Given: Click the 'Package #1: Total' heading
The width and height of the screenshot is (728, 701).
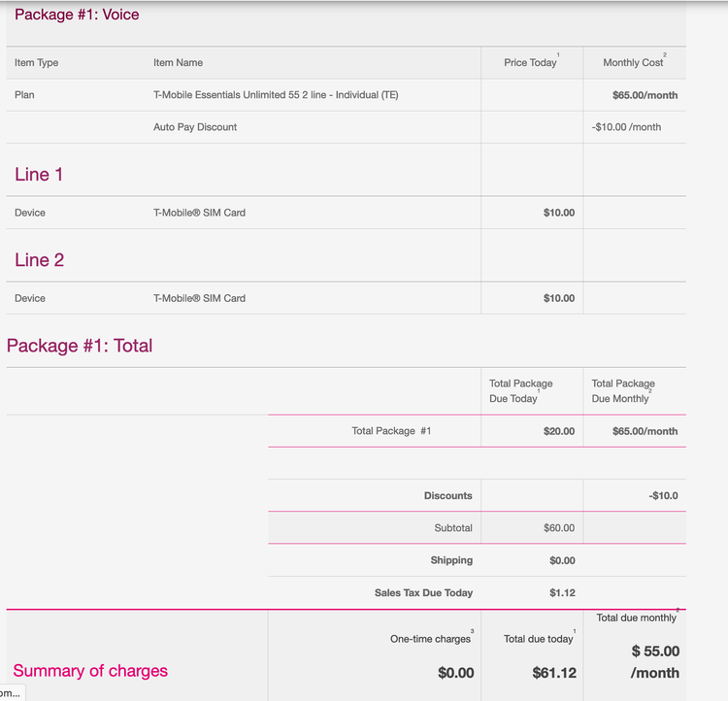Looking at the screenshot, I should [x=80, y=346].
